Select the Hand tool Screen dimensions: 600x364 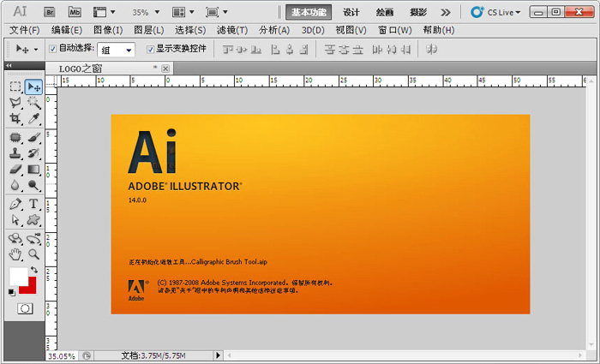[x=15, y=254]
